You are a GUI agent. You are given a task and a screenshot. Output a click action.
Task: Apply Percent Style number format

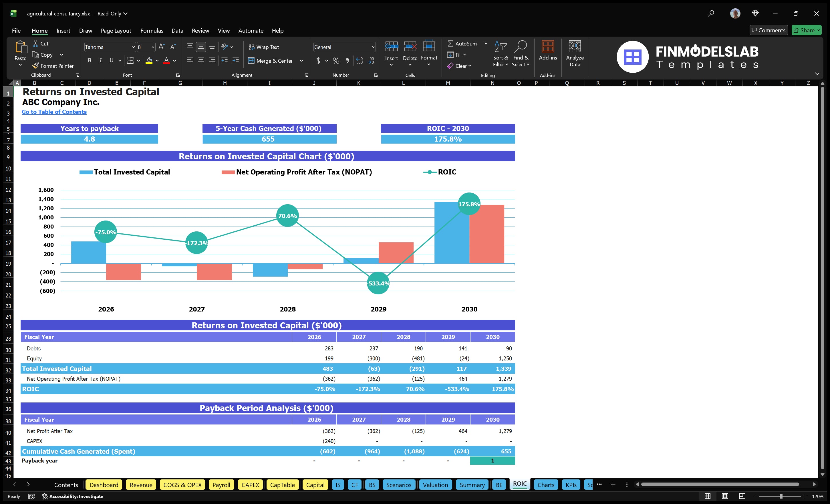pos(335,61)
